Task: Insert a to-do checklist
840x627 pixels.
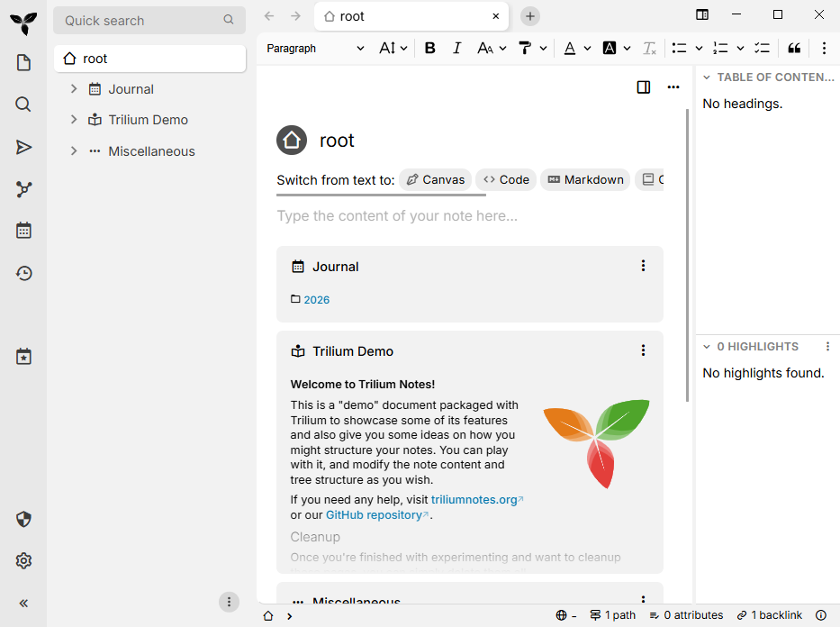Action: tap(762, 49)
